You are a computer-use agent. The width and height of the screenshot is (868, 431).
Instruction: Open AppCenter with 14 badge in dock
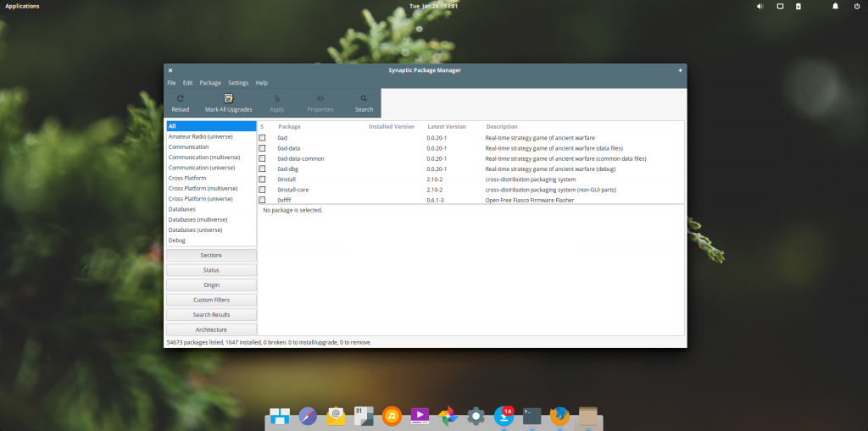click(x=504, y=416)
